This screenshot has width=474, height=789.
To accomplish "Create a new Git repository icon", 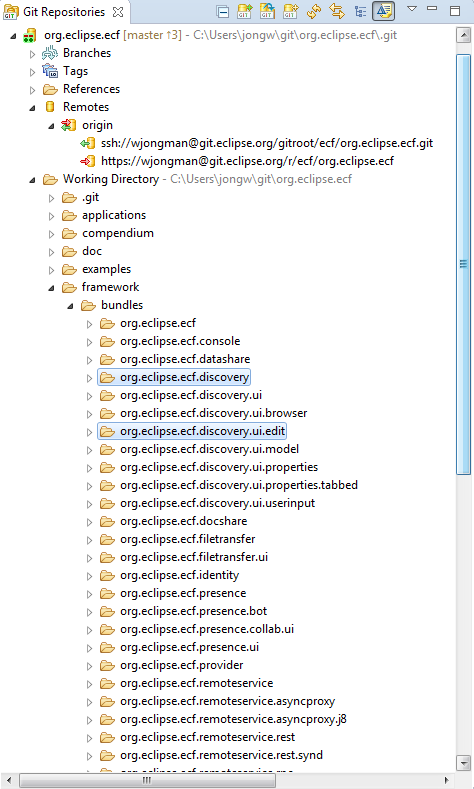I will pyautogui.click(x=290, y=12).
